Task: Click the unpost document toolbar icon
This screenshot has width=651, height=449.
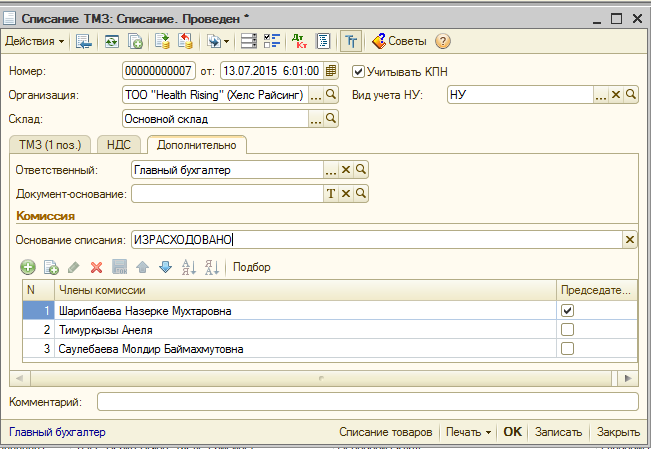Action: coord(186,41)
